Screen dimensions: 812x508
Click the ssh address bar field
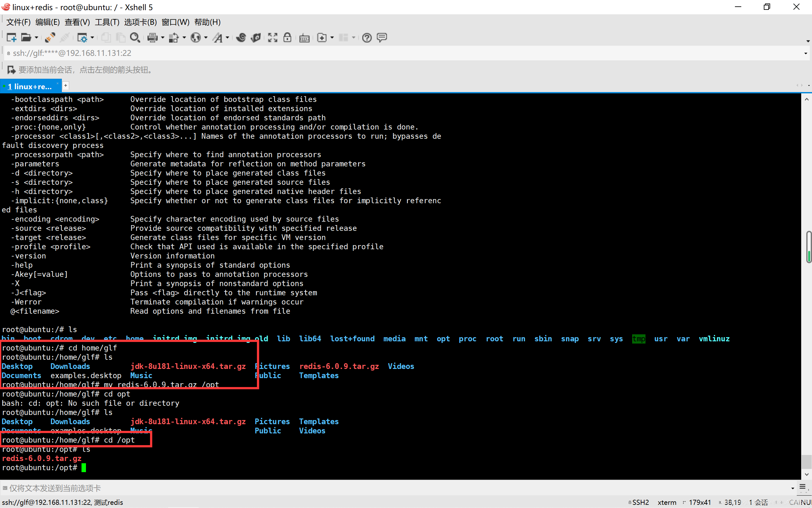click(x=403, y=53)
